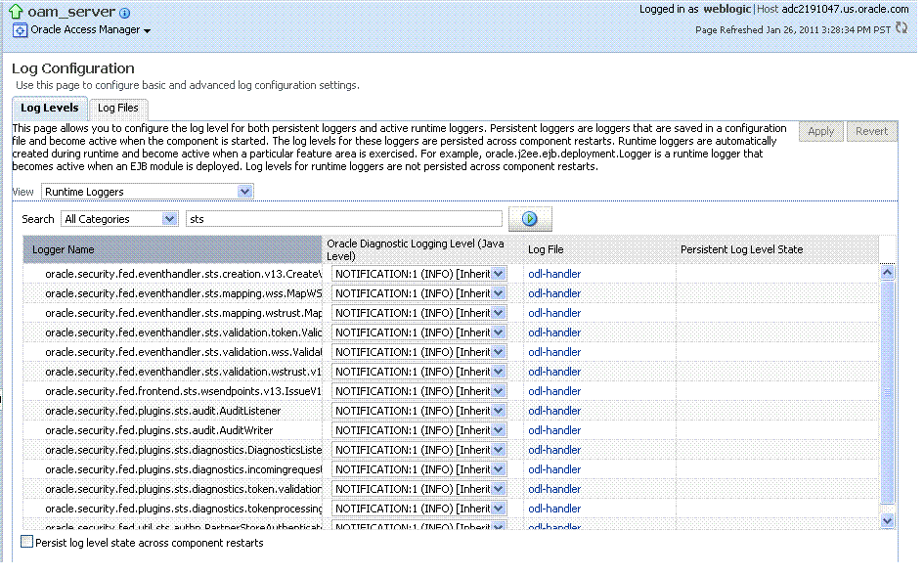924x576 pixels.
Task: Run the search with the go arrow button
Action: tap(530, 218)
